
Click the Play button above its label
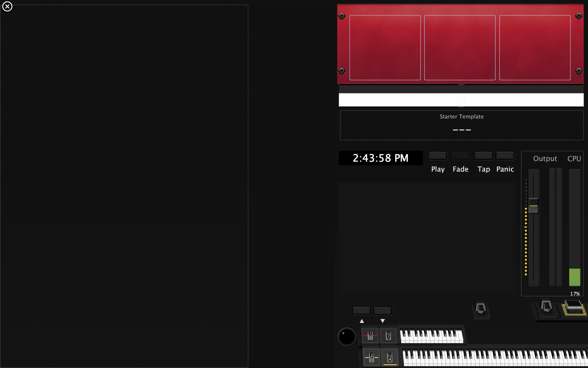(x=438, y=156)
